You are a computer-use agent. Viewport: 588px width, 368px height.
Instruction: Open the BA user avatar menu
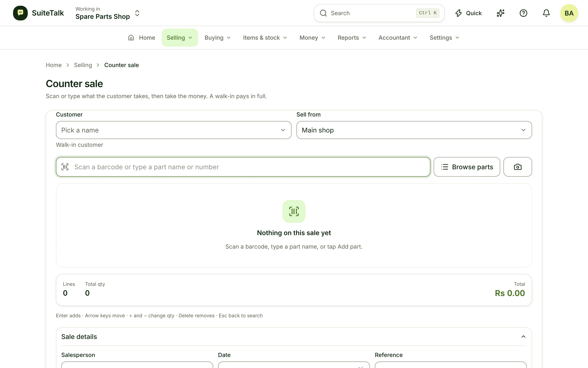coord(569,13)
